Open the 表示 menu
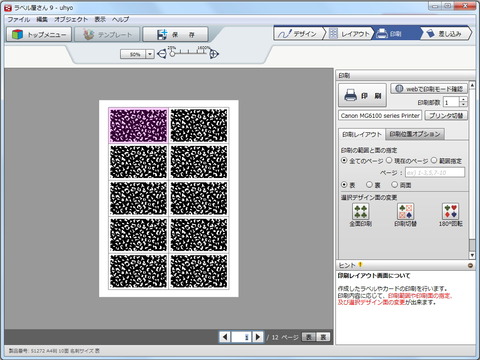This screenshot has height=360, width=480. pyautogui.click(x=100, y=19)
